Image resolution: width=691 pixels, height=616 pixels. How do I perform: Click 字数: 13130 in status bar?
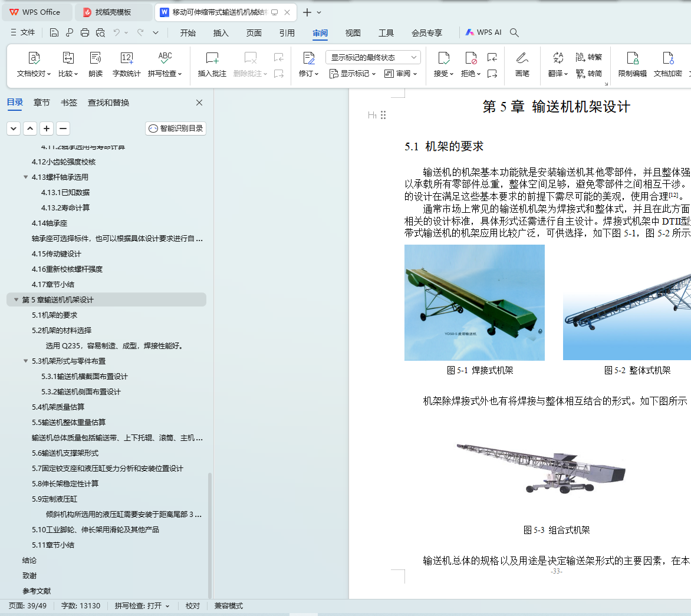click(x=81, y=606)
